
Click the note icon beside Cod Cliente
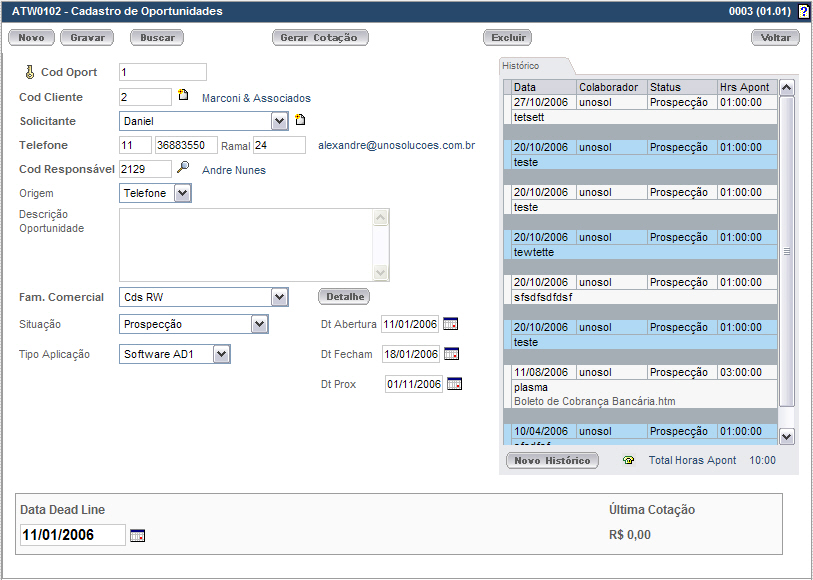(183, 96)
